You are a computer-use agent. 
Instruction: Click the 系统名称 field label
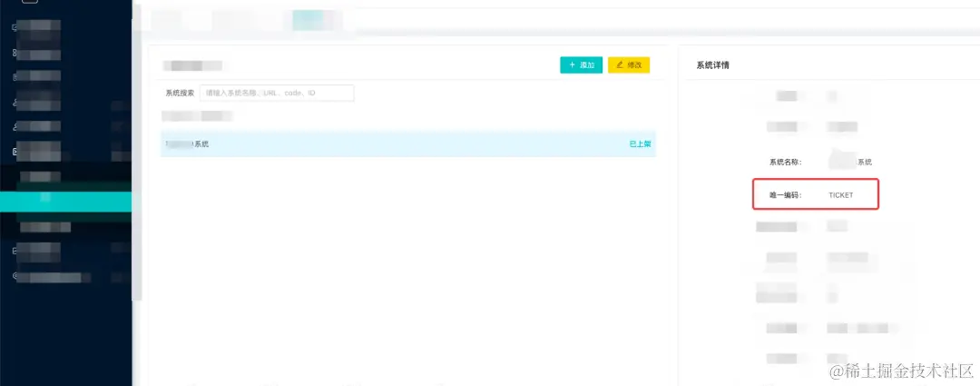pos(785,162)
